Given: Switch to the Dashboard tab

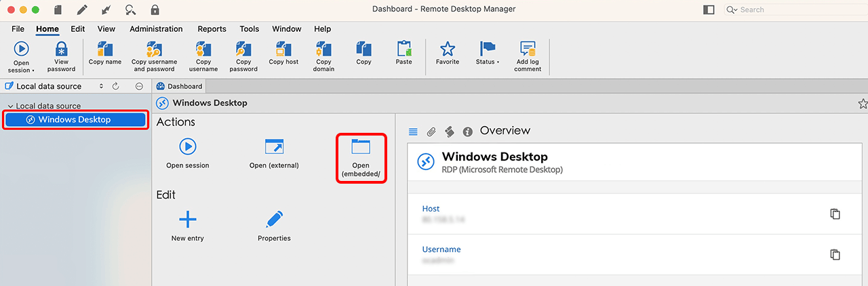Looking at the screenshot, I should tap(180, 86).
